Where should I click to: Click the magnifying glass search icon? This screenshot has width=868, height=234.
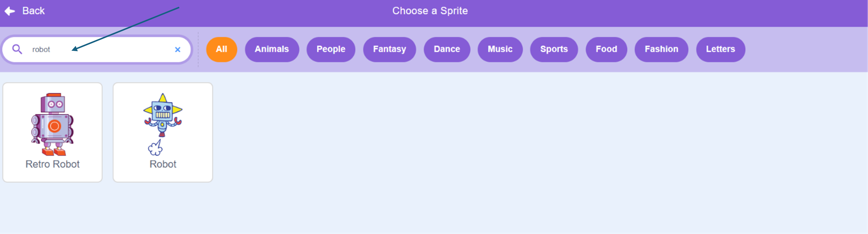(x=17, y=49)
